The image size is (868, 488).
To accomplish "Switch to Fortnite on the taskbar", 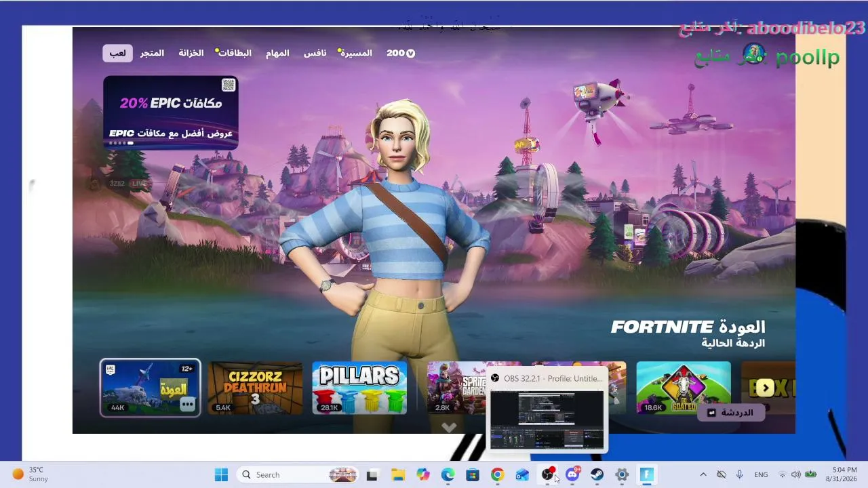I will (x=647, y=474).
